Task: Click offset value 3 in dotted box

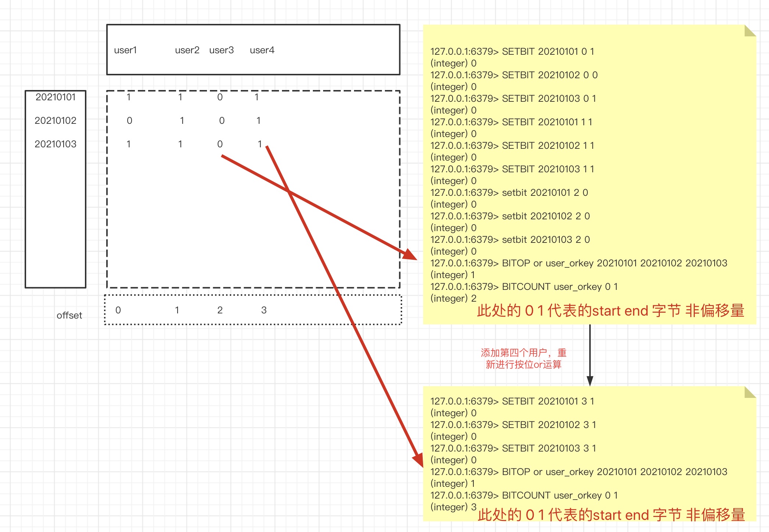Action: (x=264, y=310)
